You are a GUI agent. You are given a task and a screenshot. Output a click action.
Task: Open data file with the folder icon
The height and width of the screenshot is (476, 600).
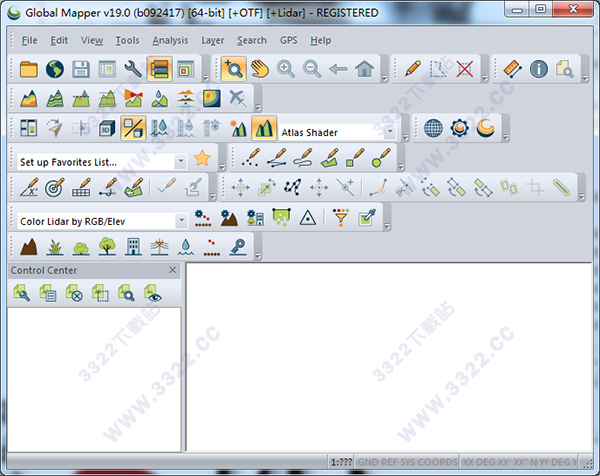(29, 69)
